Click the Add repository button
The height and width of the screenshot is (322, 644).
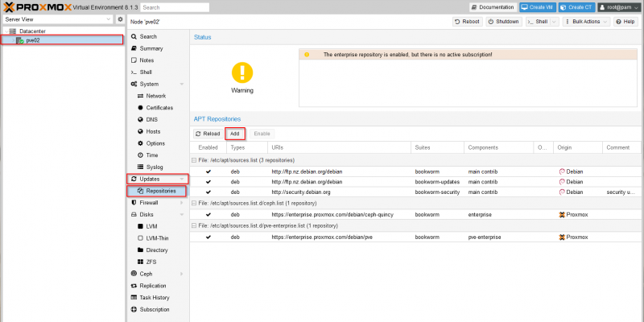[234, 134]
